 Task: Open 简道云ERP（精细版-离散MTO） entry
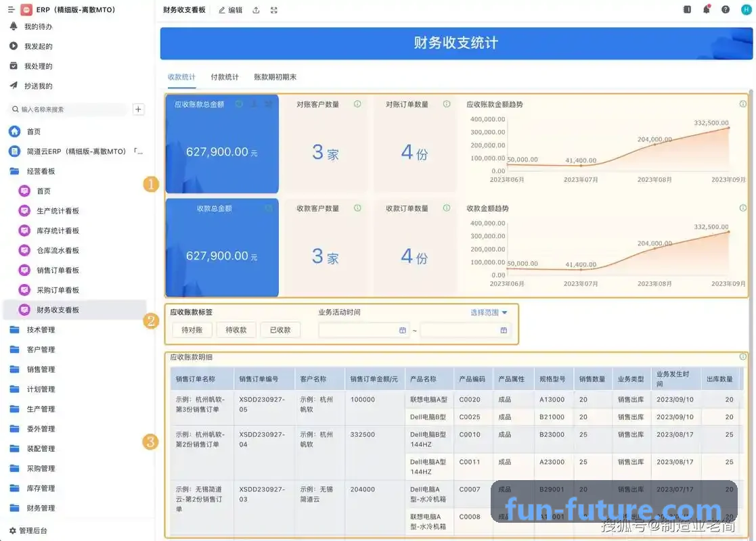[x=76, y=151]
